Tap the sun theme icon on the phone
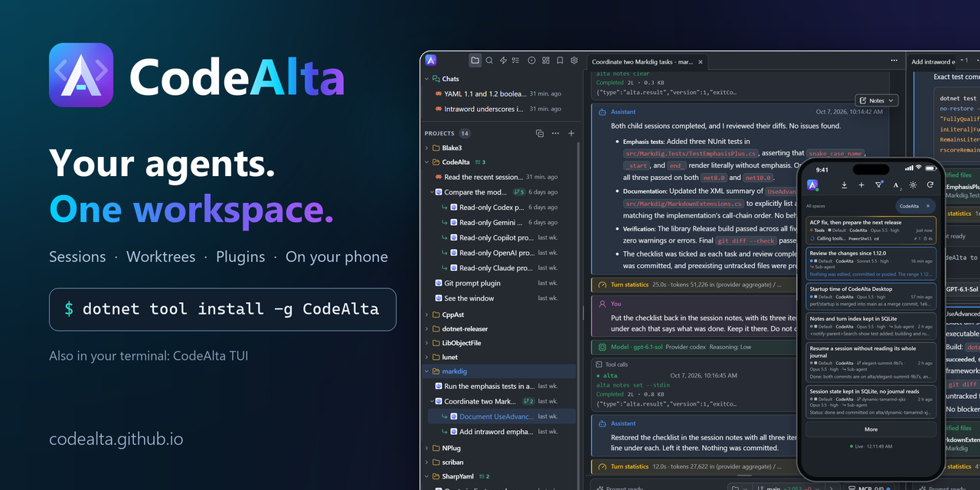This screenshot has width=980, height=490. [913, 185]
